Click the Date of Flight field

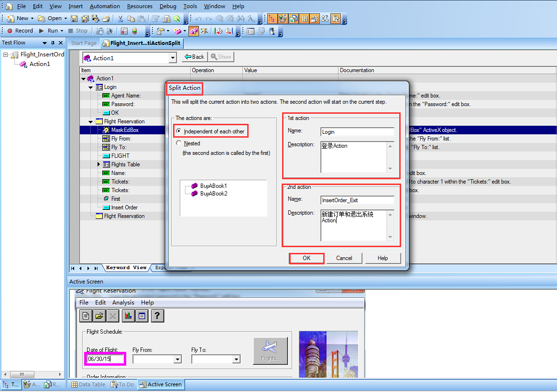[105, 359]
